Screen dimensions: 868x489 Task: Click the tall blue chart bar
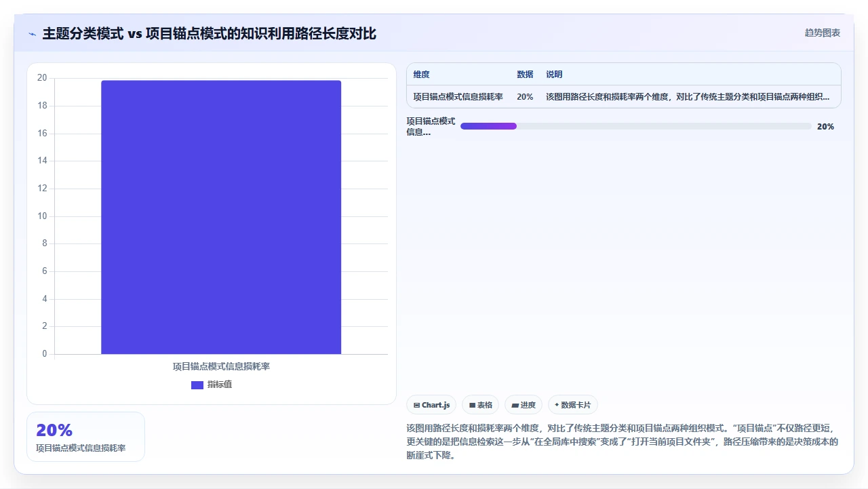[x=221, y=217]
